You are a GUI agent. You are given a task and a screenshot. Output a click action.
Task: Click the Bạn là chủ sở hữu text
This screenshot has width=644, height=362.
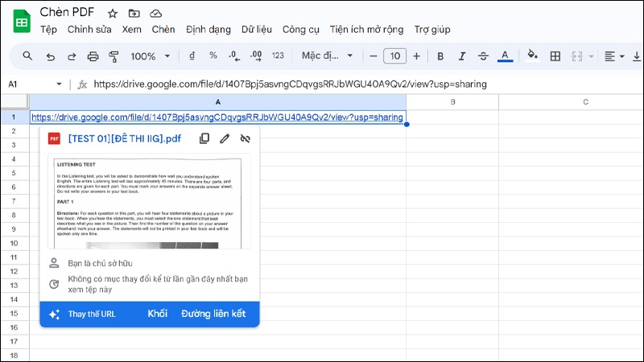100,264
